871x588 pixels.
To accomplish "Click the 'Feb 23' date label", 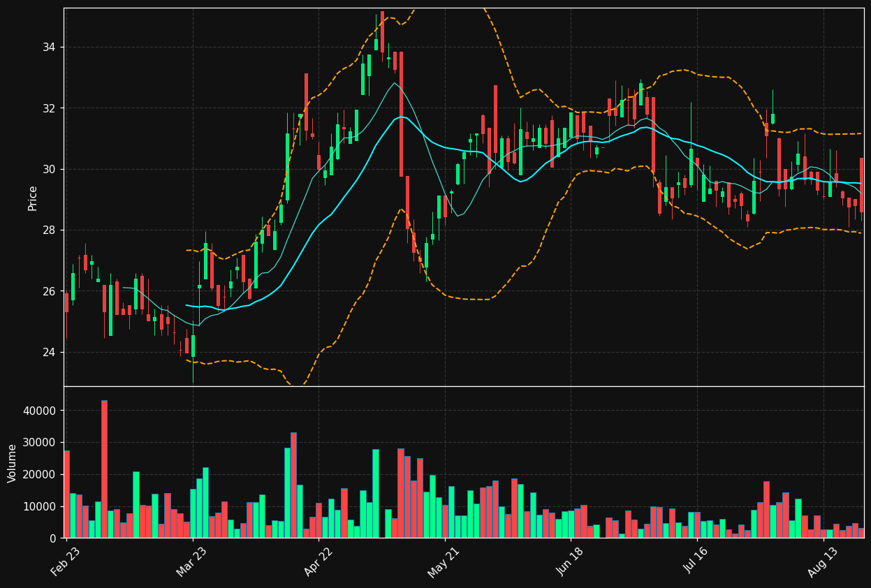I will pyautogui.click(x=65, y=561).
